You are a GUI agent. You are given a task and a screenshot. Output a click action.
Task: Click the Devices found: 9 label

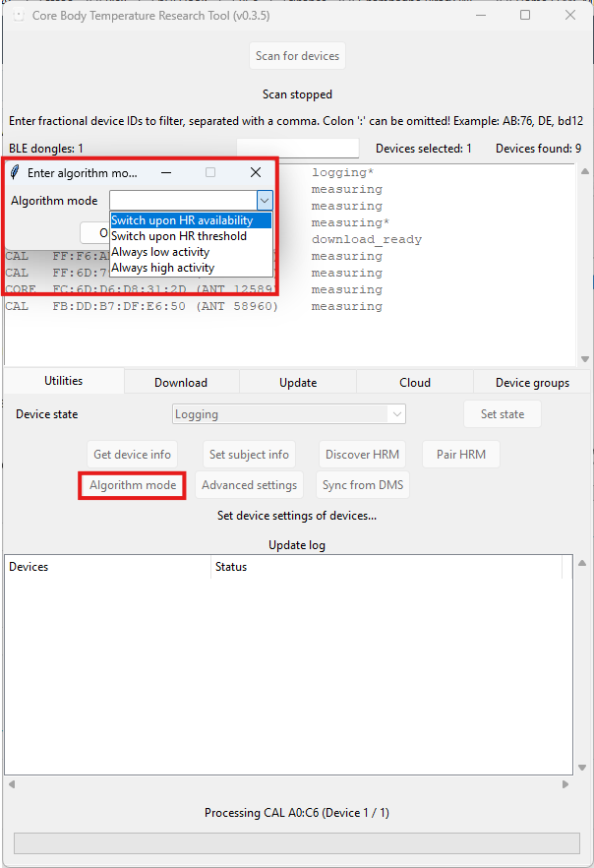click(538, 149)
